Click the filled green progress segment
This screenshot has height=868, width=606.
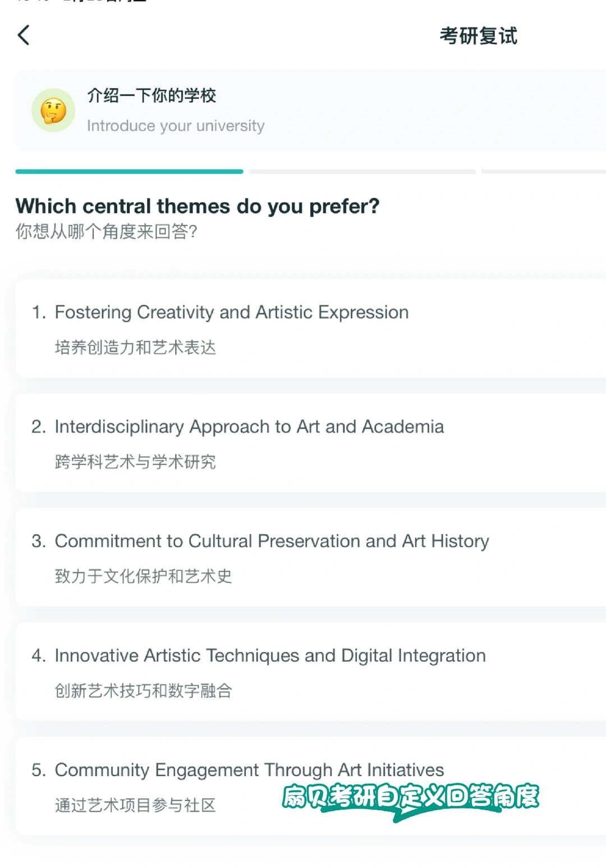[129, 171]
